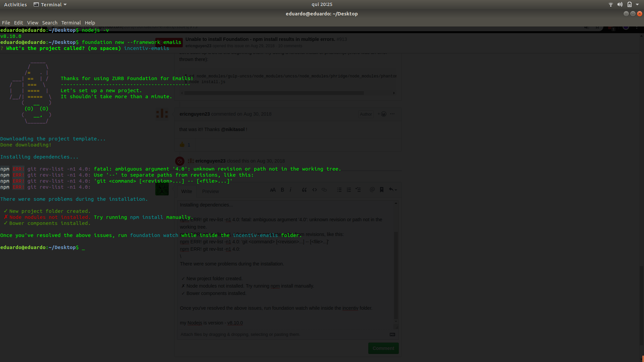Insert a numbered list
The image size is (644, 362).
pos(348,190)
